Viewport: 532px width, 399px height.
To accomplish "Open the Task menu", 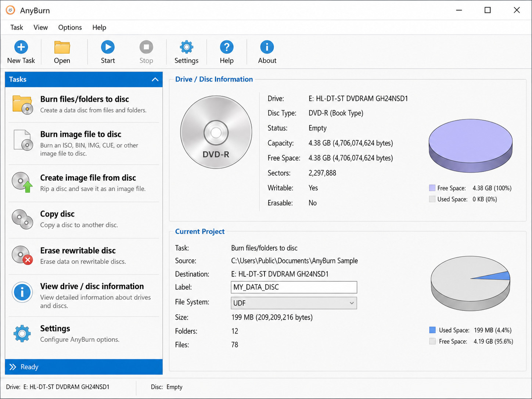I will click(x=17, y=28).
